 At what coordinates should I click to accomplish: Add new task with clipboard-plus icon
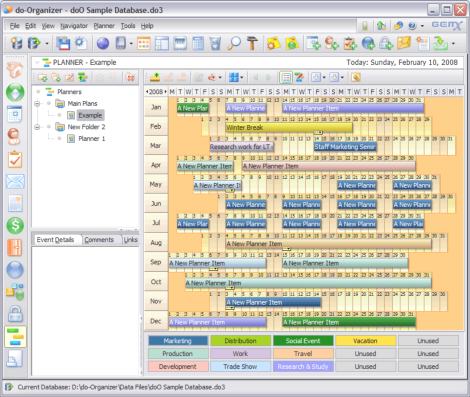[350, 43]
